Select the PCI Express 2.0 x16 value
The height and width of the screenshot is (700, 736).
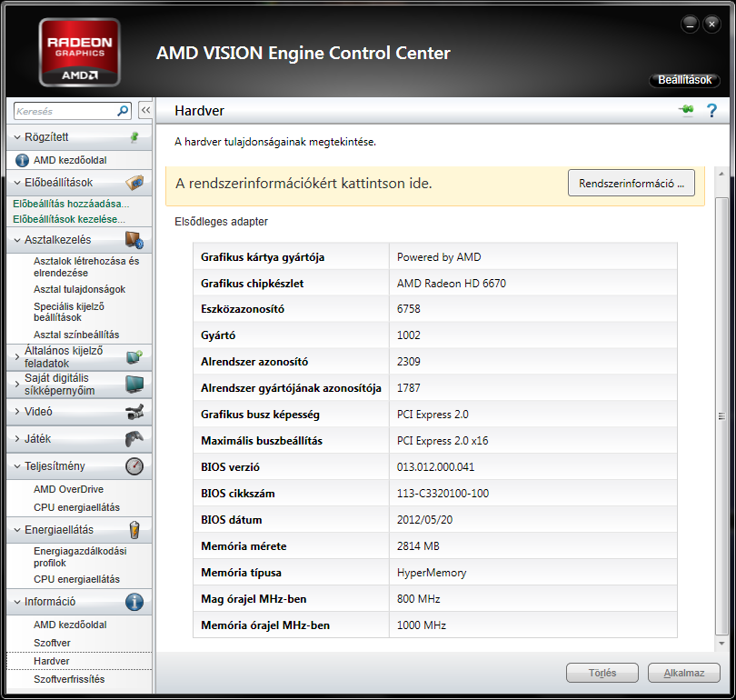click(x=443, y=441)
